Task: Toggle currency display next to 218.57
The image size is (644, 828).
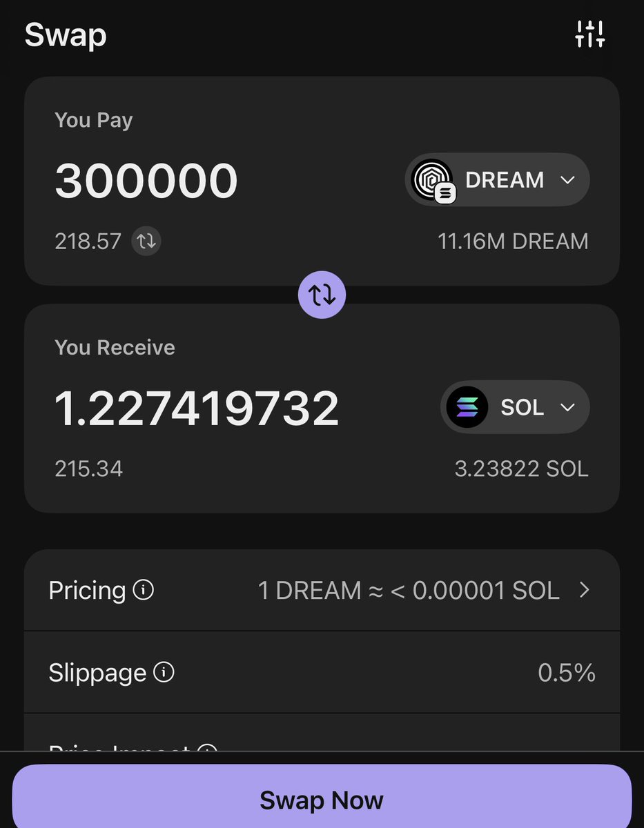Action: (x=146, y=241)
